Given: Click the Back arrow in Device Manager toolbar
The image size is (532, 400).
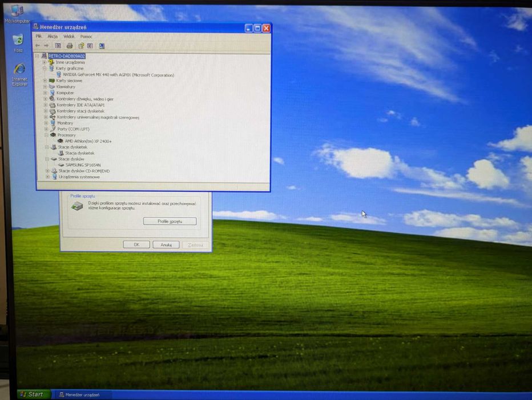Looking at the screenshot, I should 38,46.
